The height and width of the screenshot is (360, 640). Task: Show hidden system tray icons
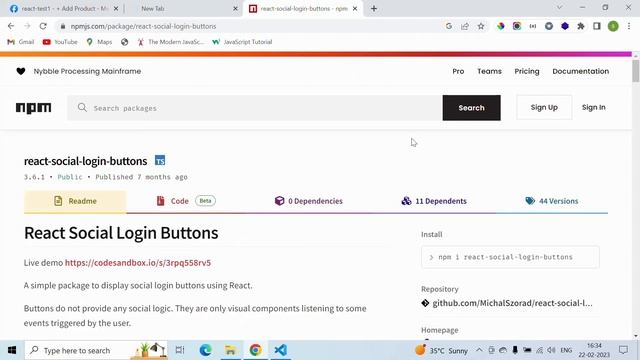coord(479,350)
